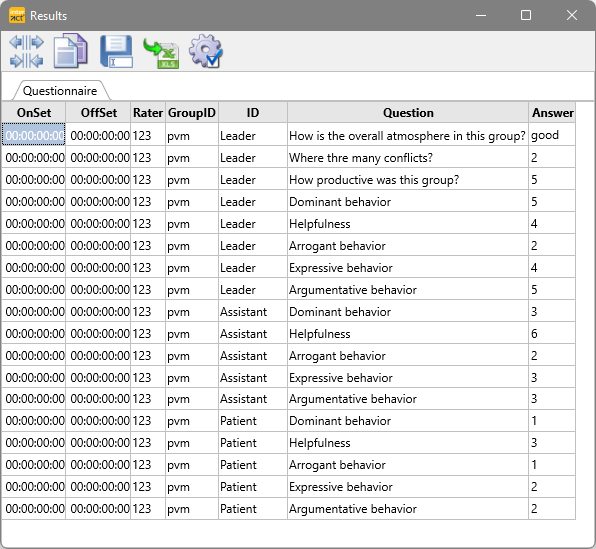Click ID cell 'Patient' in Helpfulness row
The height and width of the screenshot is (549, 596).
(253, 443)
